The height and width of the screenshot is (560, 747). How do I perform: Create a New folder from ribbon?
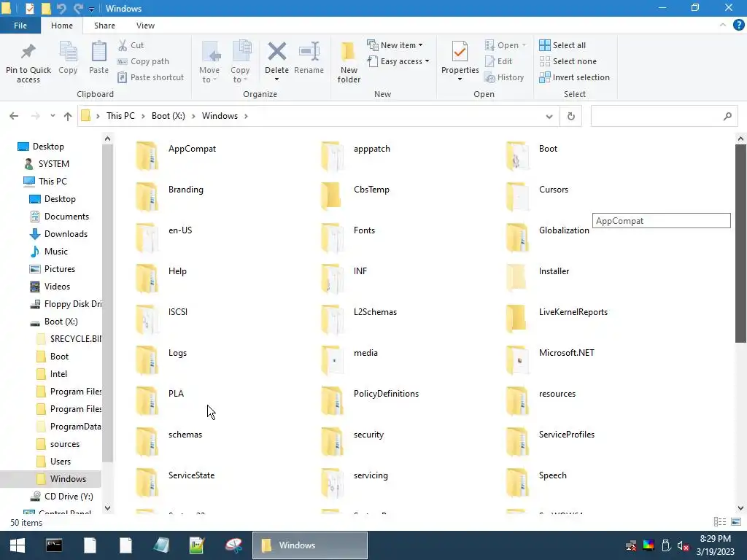click(349, 63)
